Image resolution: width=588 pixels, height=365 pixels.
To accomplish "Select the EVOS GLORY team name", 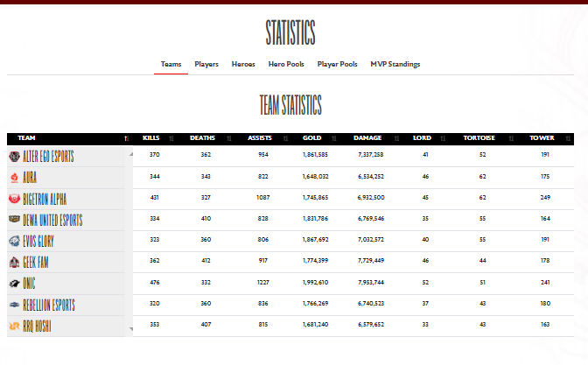I will [x=38, y=242].
